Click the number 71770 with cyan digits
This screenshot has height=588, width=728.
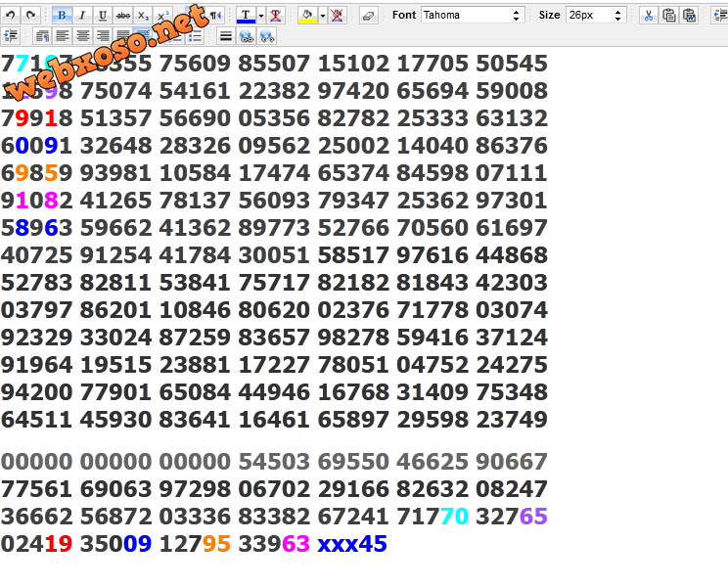[432, 517]
